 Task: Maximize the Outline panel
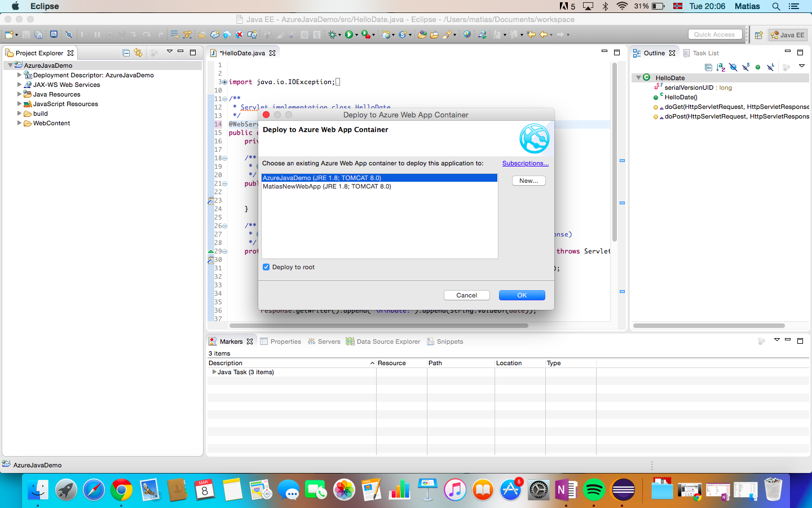point(800,52)
